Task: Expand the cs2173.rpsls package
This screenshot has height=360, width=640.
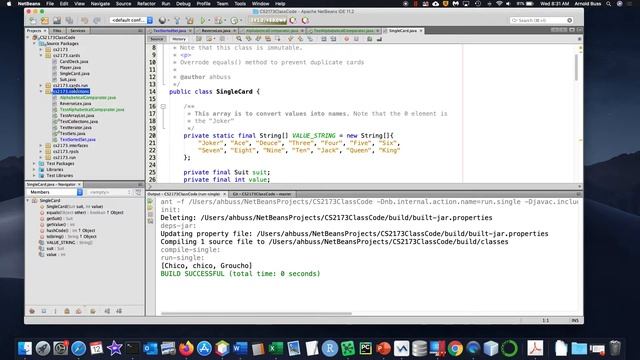Action: pyautogui.click(x=41, y=151)
